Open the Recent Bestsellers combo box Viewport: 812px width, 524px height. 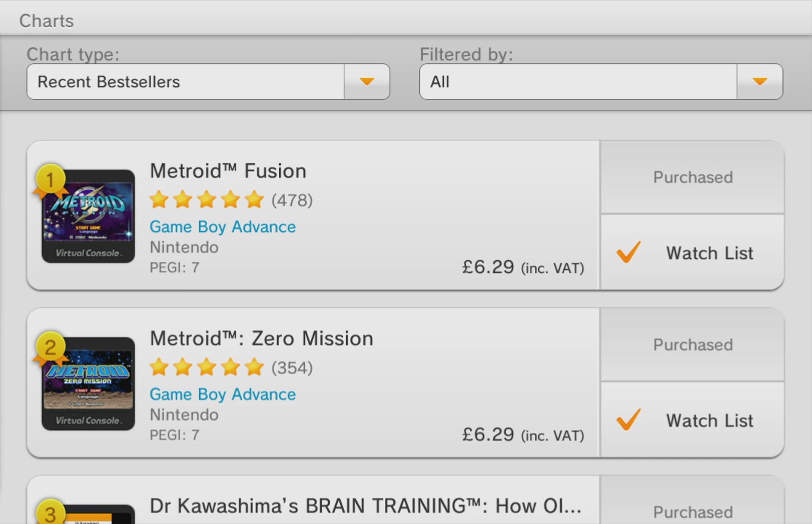(208, 82)
